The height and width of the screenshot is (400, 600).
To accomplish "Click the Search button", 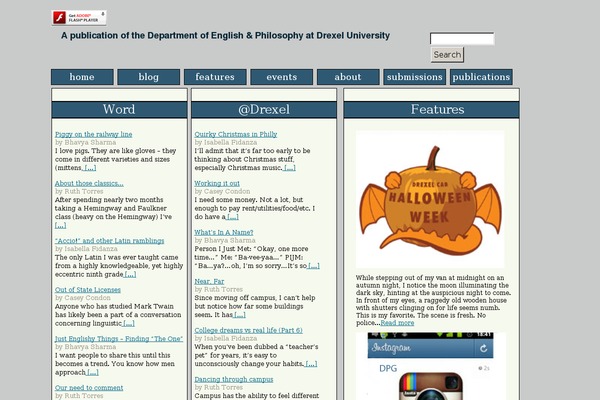I will 447,55.
